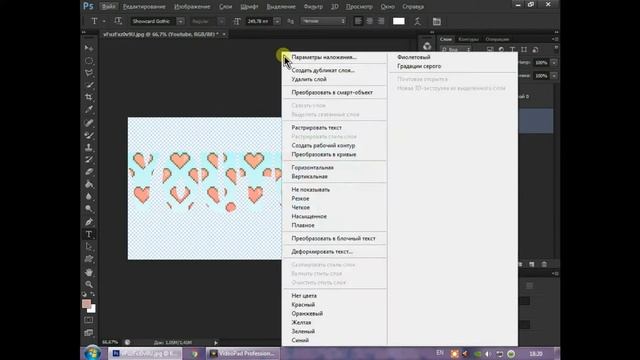Toggle Quick Mask mode icon
The image size is (640, 360).
pyautogui.click(x=89, y=320)
